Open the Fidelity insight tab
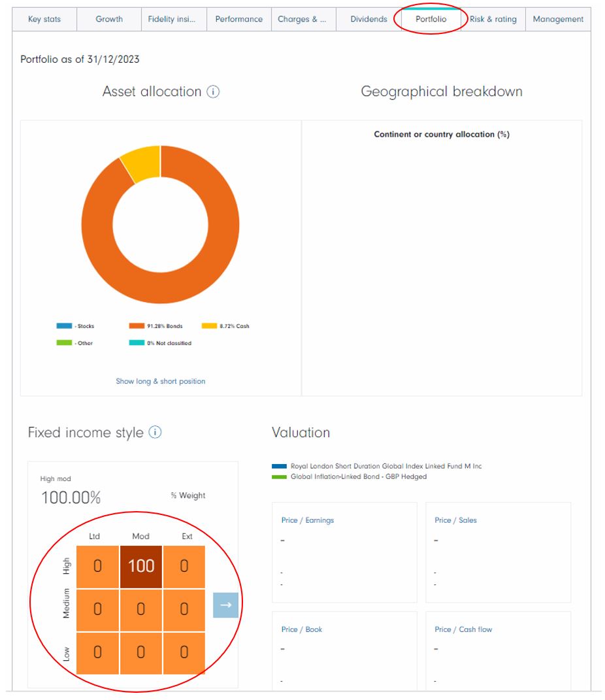The width and height of the screenshot is (605, 700). pyautogui.click(x=173, y=19)
